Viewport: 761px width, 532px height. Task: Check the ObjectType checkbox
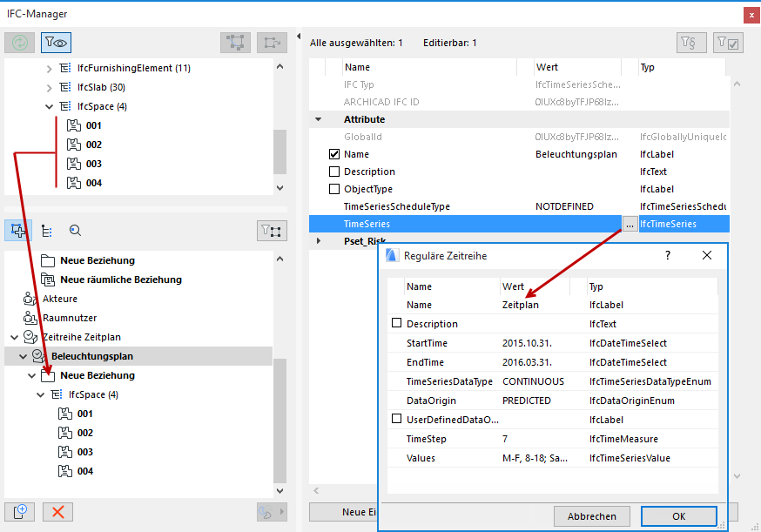click(x=333, y=189)
